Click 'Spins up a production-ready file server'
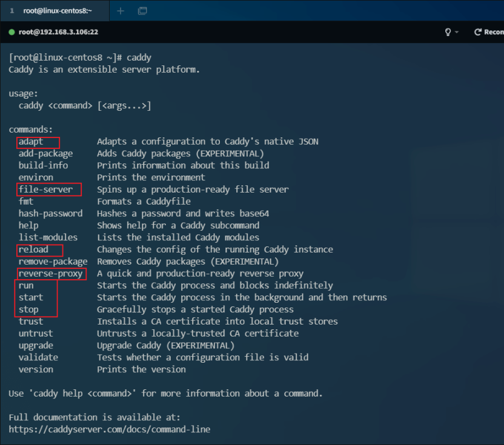Image resolution: width=504 pixels, height=445 pixels. tap(193, 190)
